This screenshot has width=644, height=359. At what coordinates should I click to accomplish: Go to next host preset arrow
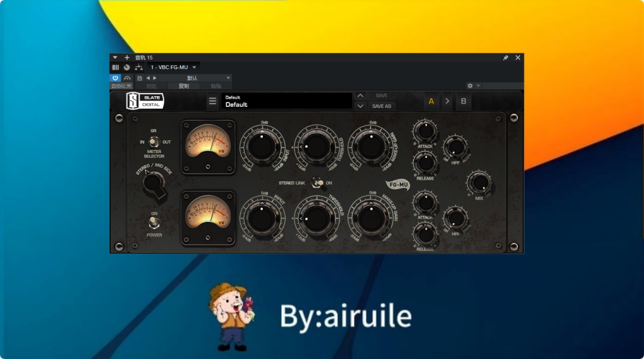coord(155,78)
